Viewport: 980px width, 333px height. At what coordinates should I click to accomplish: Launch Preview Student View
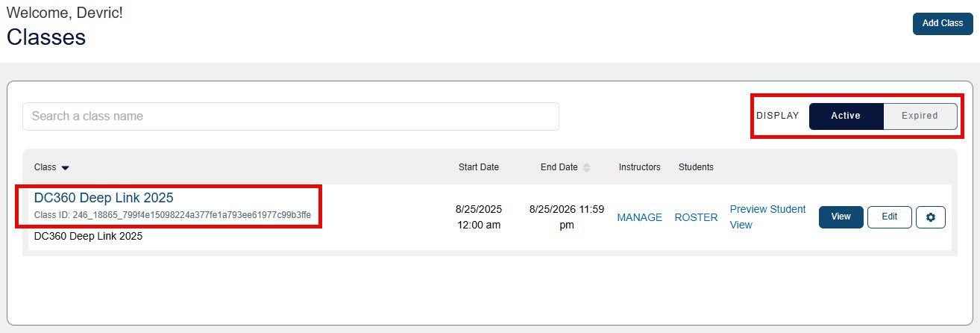coord(767,217)
